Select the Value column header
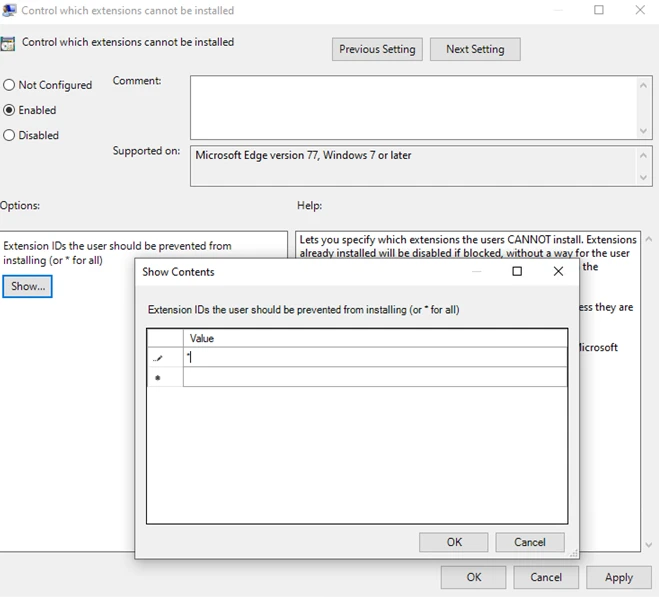The width and height of the screenshot is (659, 597). point(375,338)
